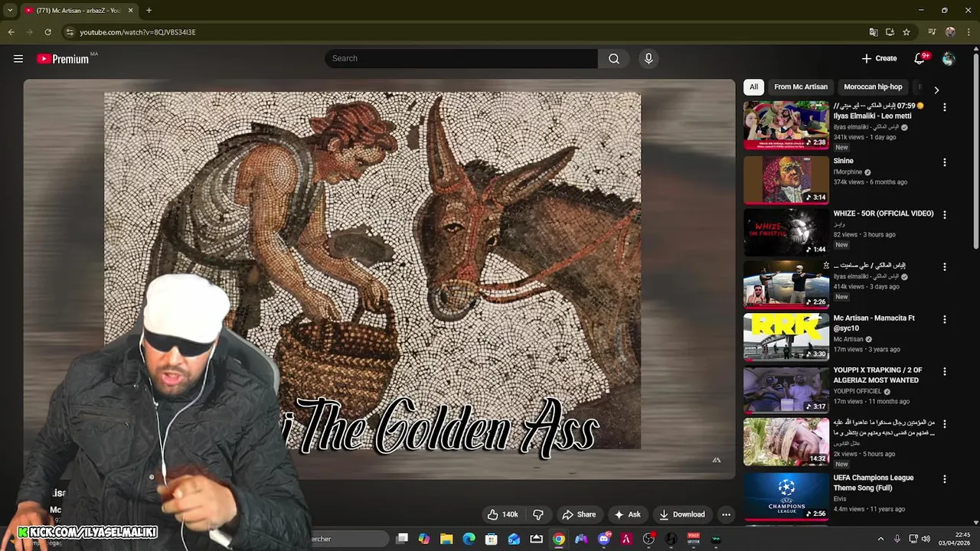Open a new browser tab
This screenshot has width=980, height=551.
[x=149, y=11]
